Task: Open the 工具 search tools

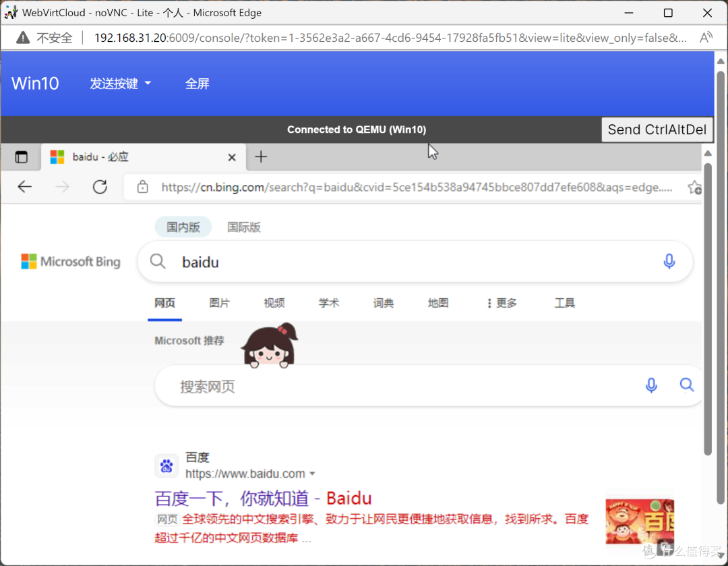Action: click(565, 303)
